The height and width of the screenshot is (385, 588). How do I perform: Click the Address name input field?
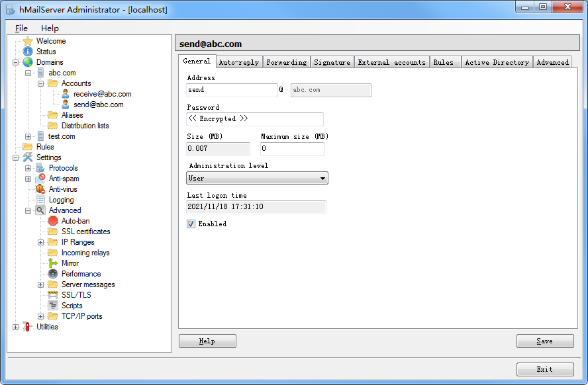[232, 90]
